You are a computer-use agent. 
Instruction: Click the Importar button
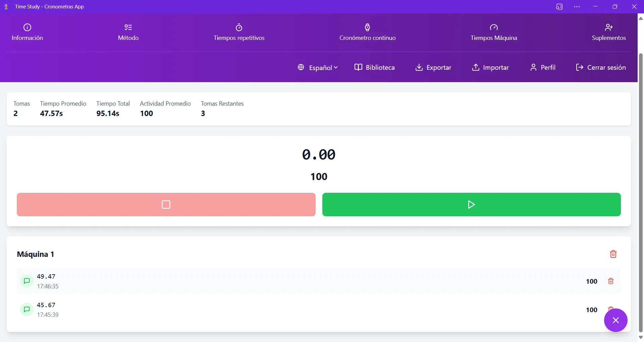coord(490,67)
